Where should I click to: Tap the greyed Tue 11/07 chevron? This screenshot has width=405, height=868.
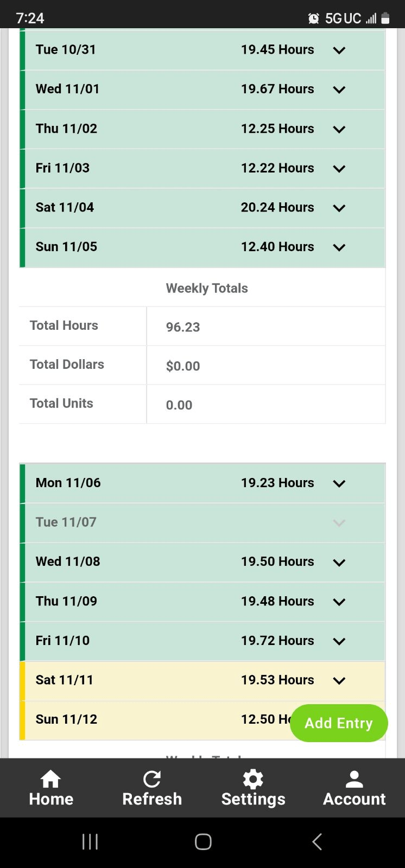[339, 523]
